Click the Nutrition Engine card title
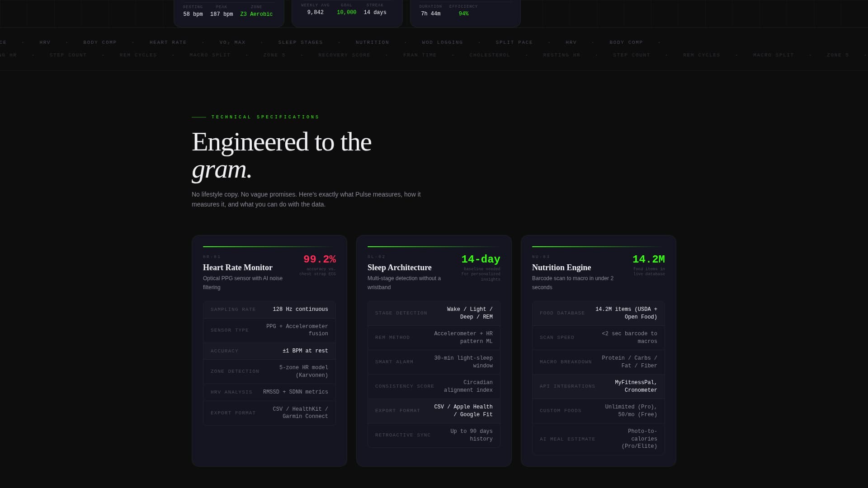868x488 pixels. pos(561,267)
